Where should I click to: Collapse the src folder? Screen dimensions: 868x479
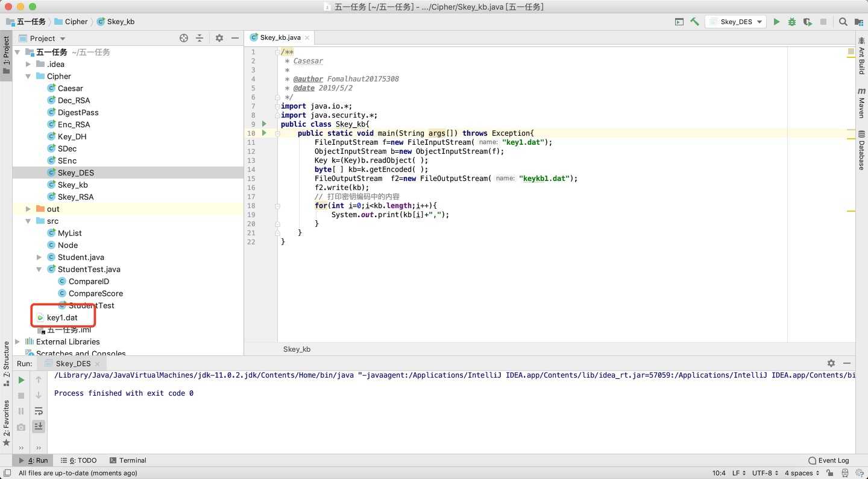coord(28,221)
